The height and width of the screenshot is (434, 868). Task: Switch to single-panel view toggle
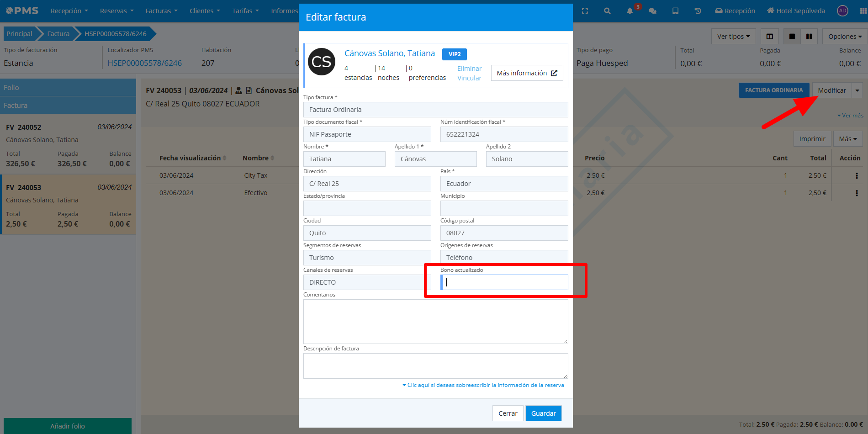pos(792,37)
